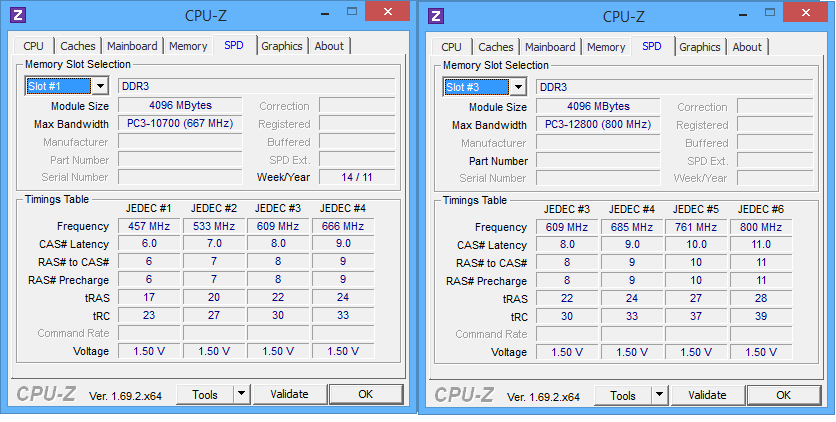Screen dimensions: 836x422
Task: Click the 666 MHz frequency cell
Action: [343, 226]
